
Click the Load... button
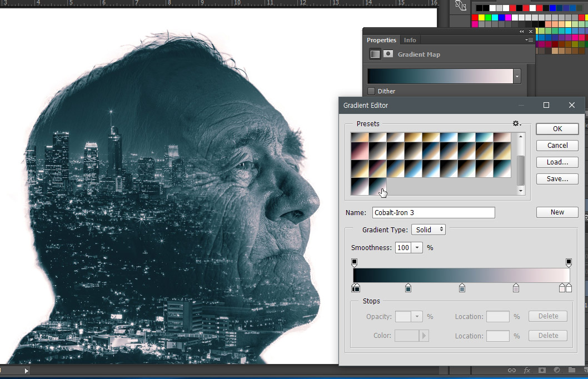(557, 162)
